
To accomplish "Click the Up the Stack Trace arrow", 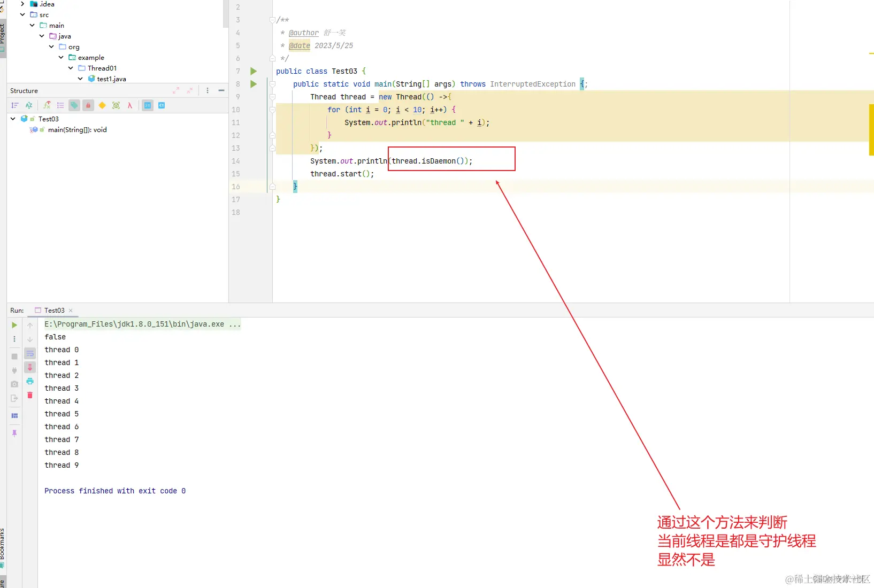I will pyautogui.click(x=30, y=325).
